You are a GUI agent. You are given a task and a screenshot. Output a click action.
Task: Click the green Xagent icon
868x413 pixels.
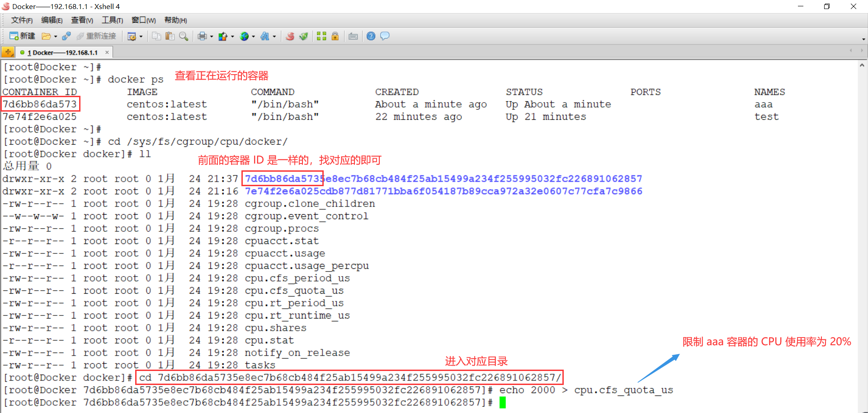click(304, 36)
